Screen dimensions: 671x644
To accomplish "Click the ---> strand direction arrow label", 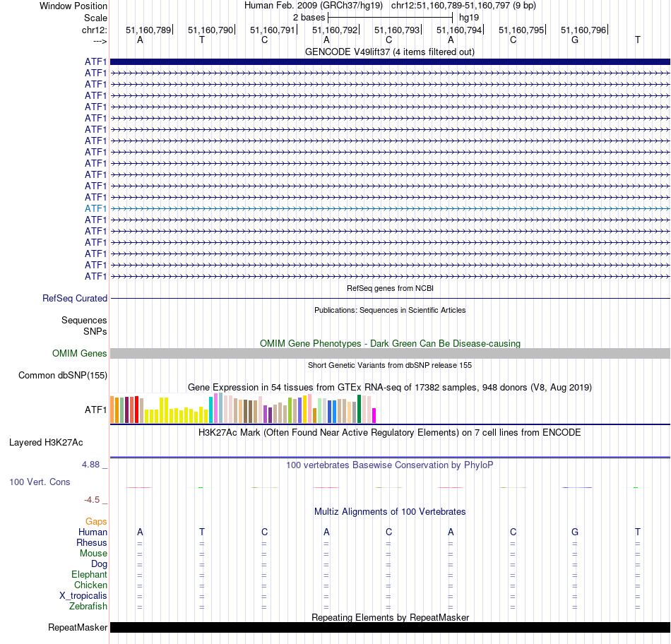I will point(100,41).
